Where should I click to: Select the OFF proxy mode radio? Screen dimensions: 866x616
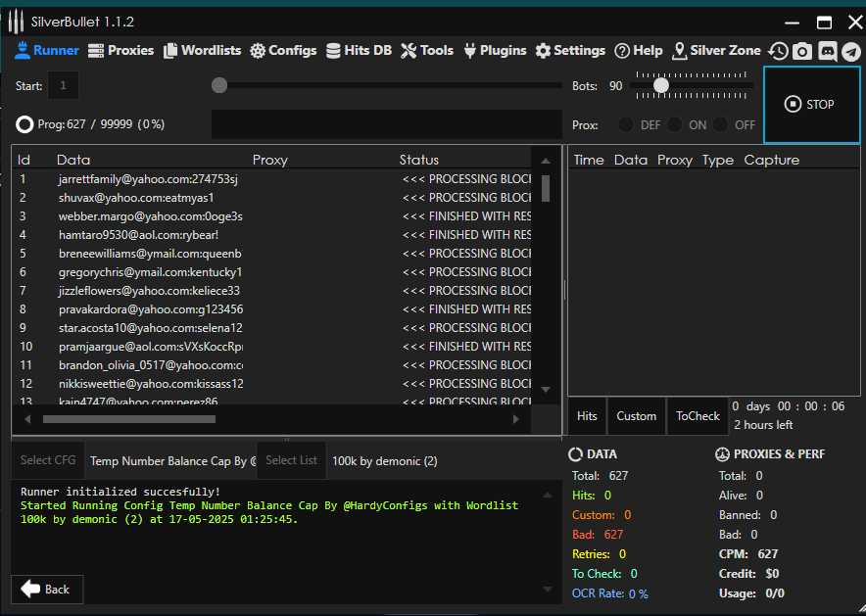720,124
